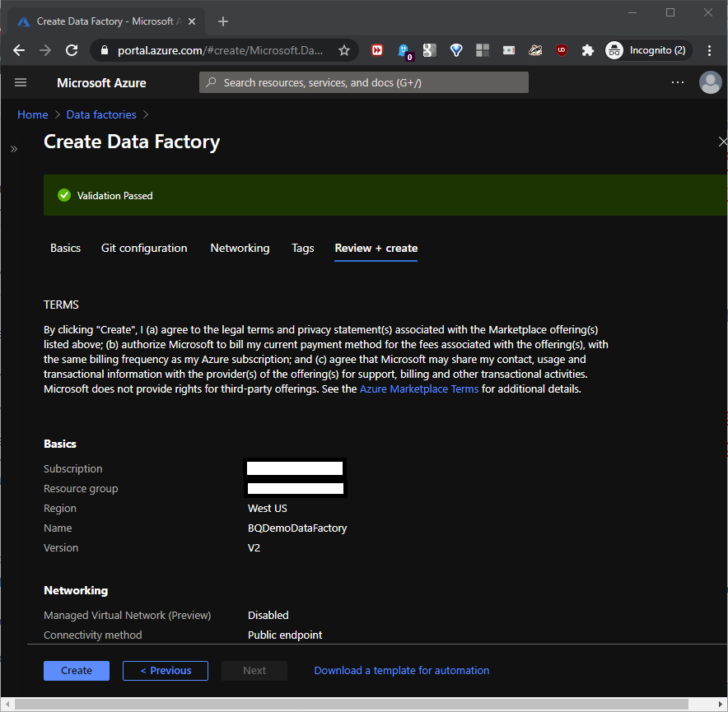Click the grey grid extension icon
Screen dimensions: 728x712
point(483,50)
